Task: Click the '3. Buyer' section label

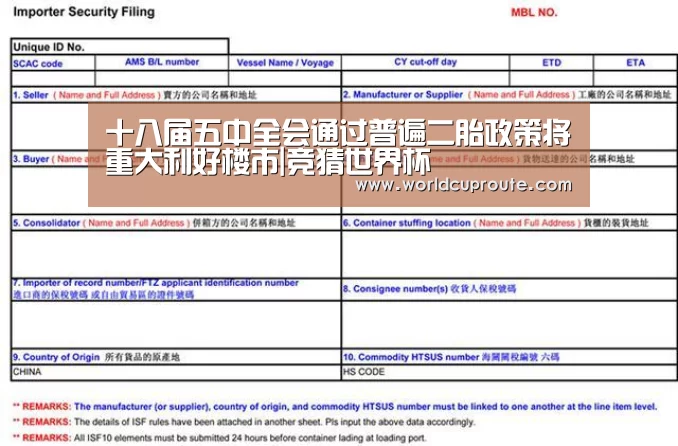Action: coord(31,159)
